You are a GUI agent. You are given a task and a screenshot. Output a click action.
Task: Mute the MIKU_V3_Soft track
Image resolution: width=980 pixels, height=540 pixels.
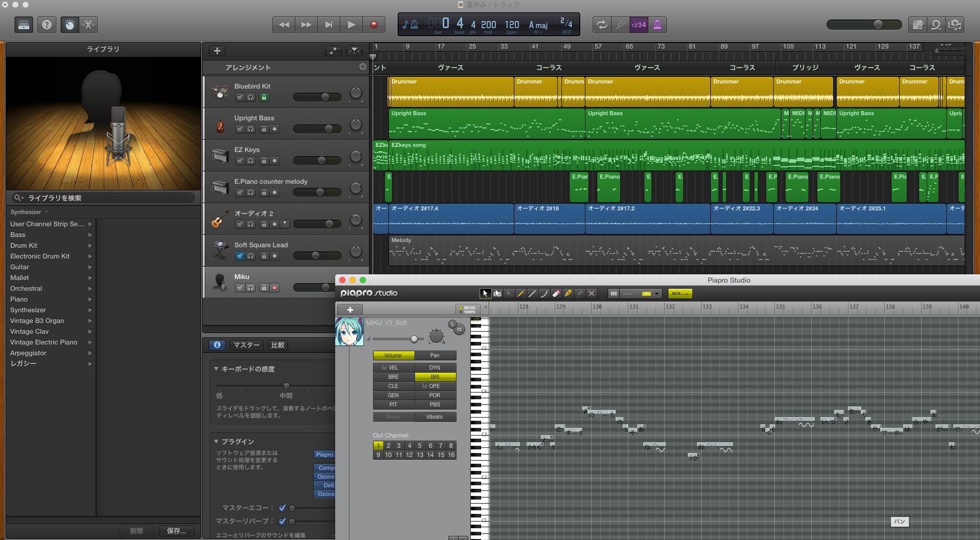460,330
